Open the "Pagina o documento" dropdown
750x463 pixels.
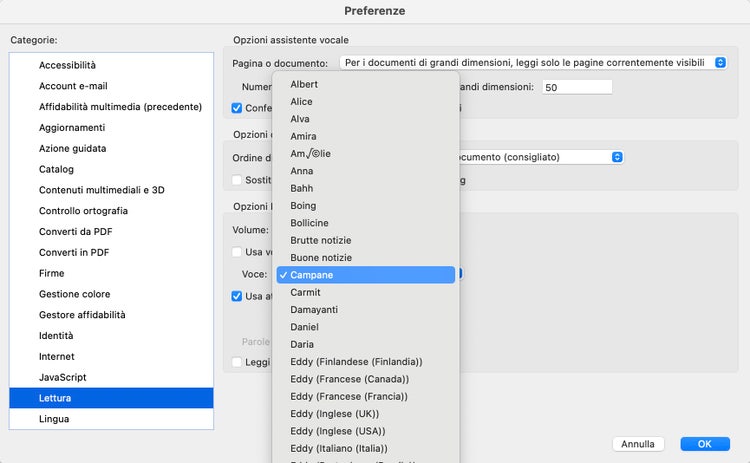[x=533, y=63]
